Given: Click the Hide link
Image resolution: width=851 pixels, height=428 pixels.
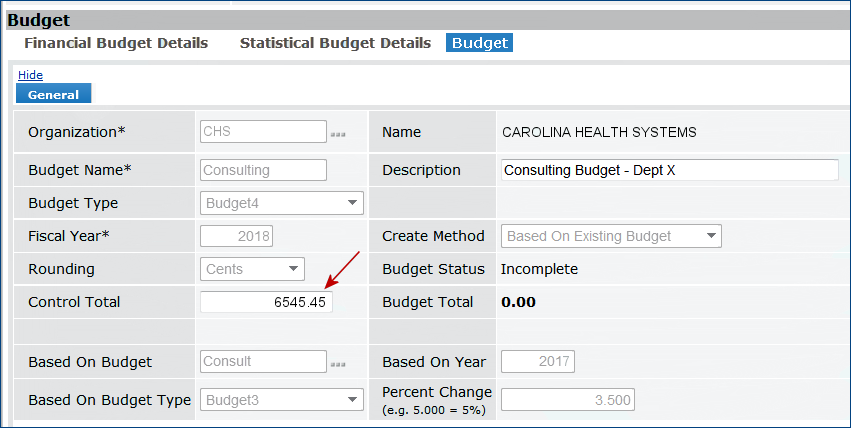Looking at the screenshot, I should point(30,75).
